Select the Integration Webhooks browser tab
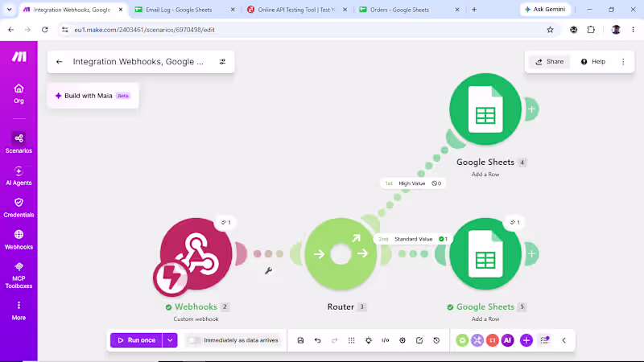The height and width of the screenshot is (362, 644). coord(72,10)
